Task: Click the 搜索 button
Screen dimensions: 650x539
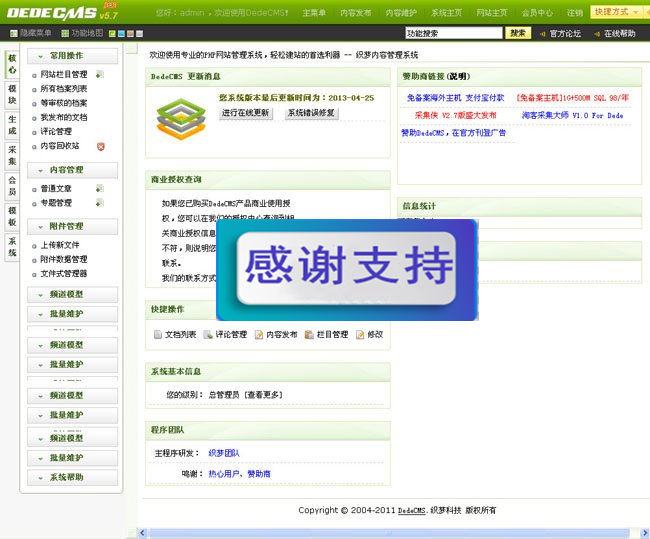Action: pyautogui.click(x=518, y=33)
